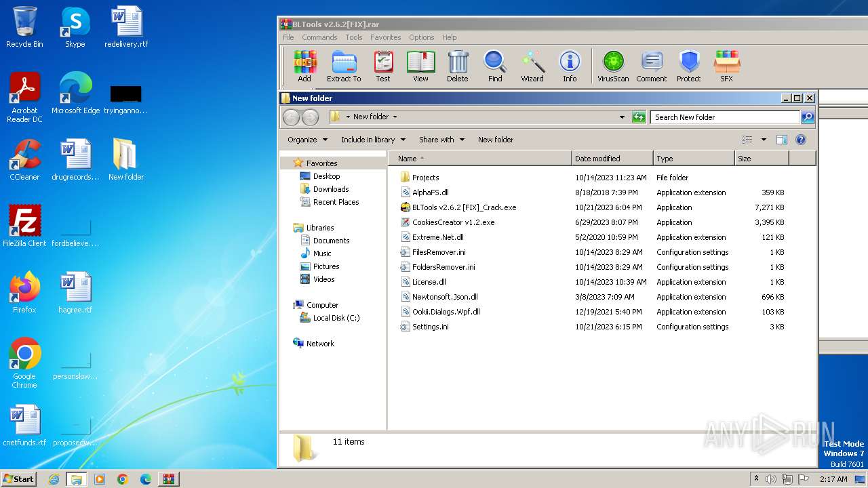Click the Windows Start button
This screenshot has width=868, height=488.
coord(18,479)
